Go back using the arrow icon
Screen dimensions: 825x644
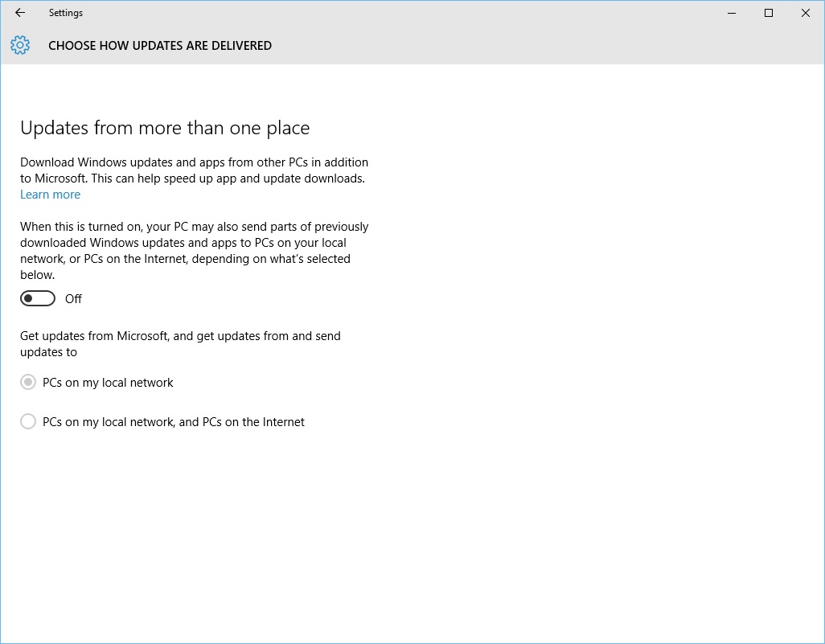pyautogui.click(x=20, y=13)
